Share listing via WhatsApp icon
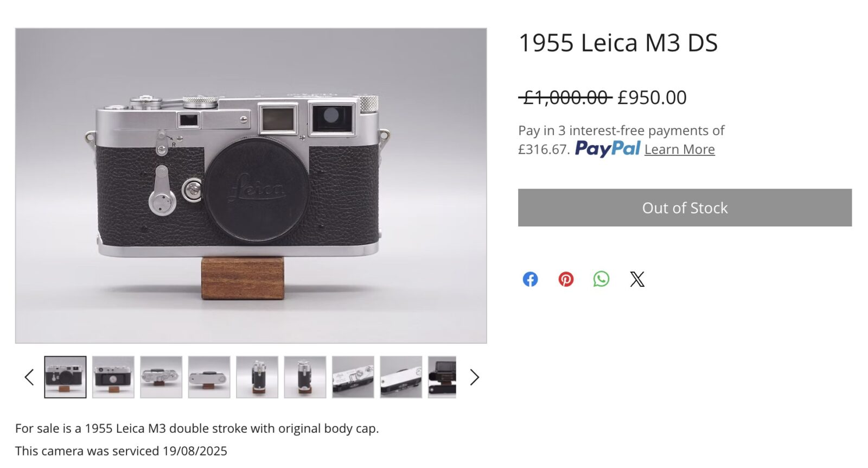This screenshot has height=468, width=868. [601, 279]
